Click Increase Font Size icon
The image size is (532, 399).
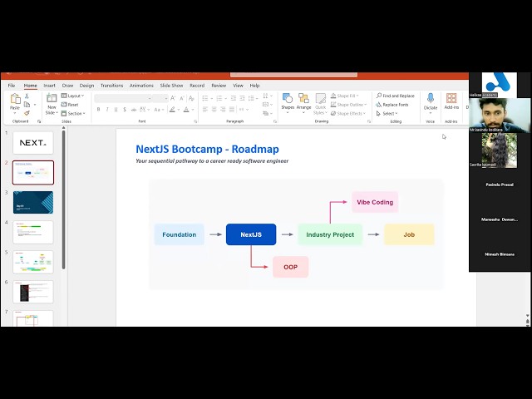173,98
